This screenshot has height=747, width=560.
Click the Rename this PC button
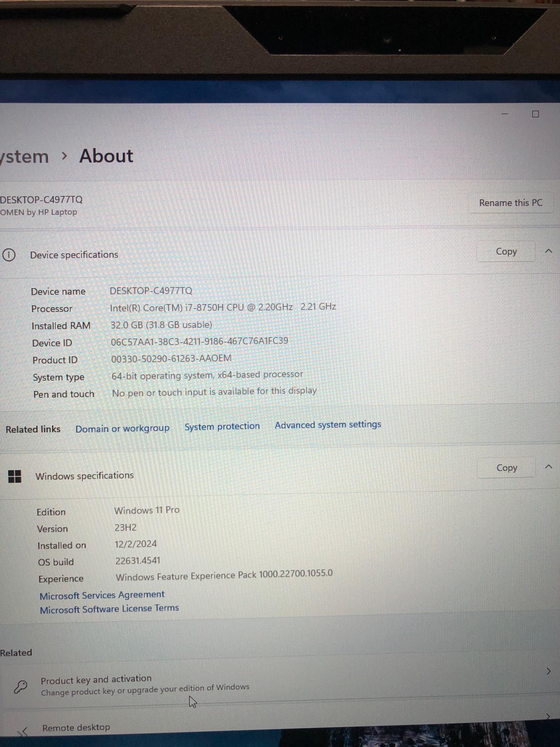(511, 203)
